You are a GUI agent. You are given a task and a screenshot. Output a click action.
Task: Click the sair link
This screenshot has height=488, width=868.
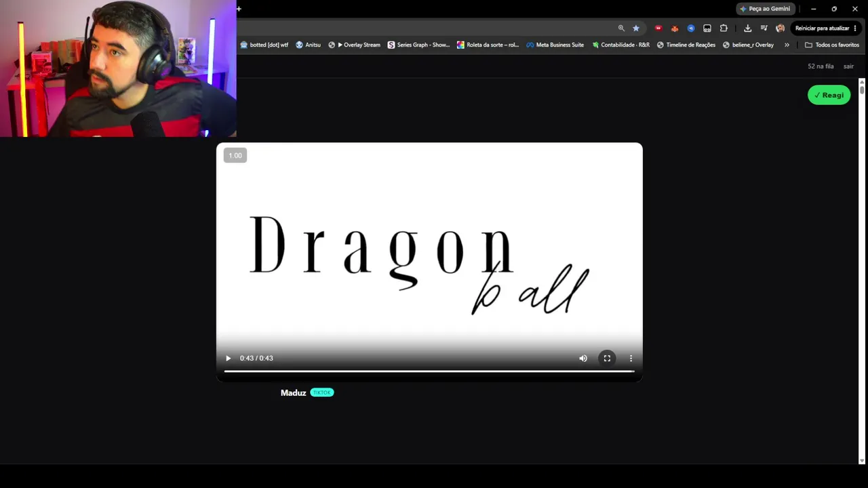point(848,66)
